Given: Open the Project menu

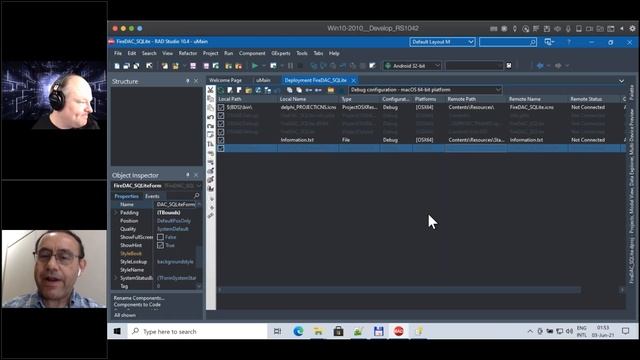Looking at the screenshot, I should (x=211, y=53).
